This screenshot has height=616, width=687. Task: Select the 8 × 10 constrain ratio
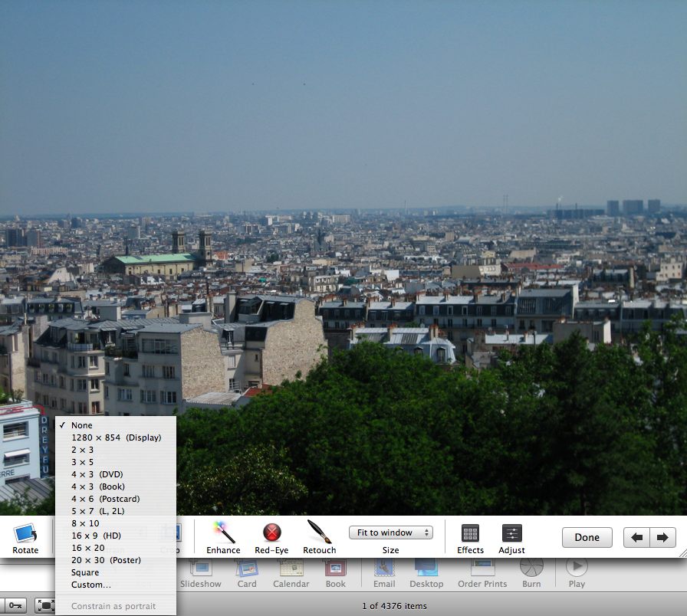tap(116, 523)
